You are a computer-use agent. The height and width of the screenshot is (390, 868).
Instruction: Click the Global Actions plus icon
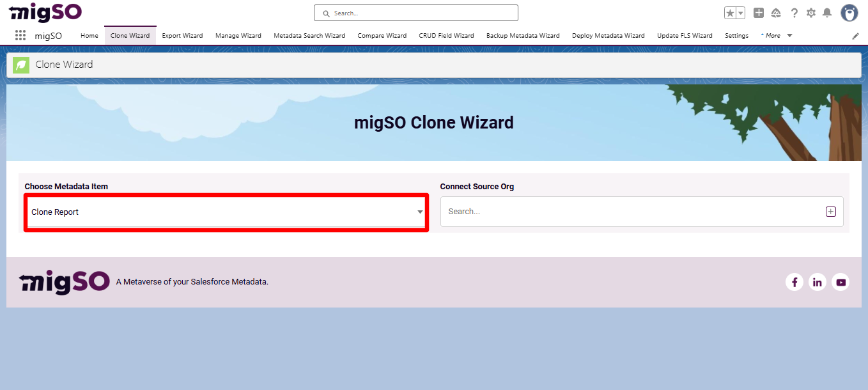point(758,12)
